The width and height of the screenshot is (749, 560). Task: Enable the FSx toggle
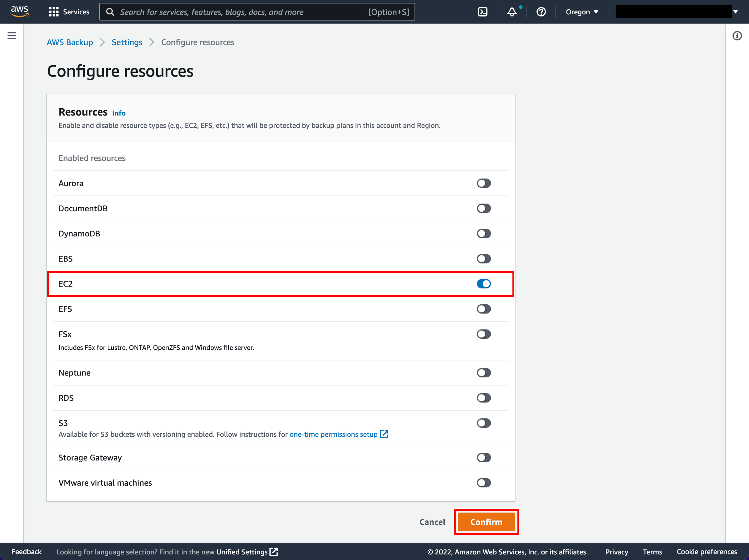coord(483,334)
